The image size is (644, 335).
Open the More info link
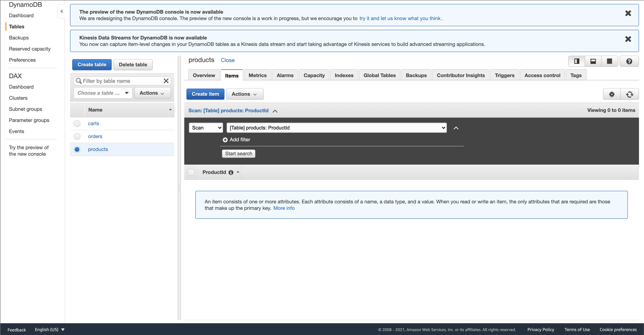point(284,208)
